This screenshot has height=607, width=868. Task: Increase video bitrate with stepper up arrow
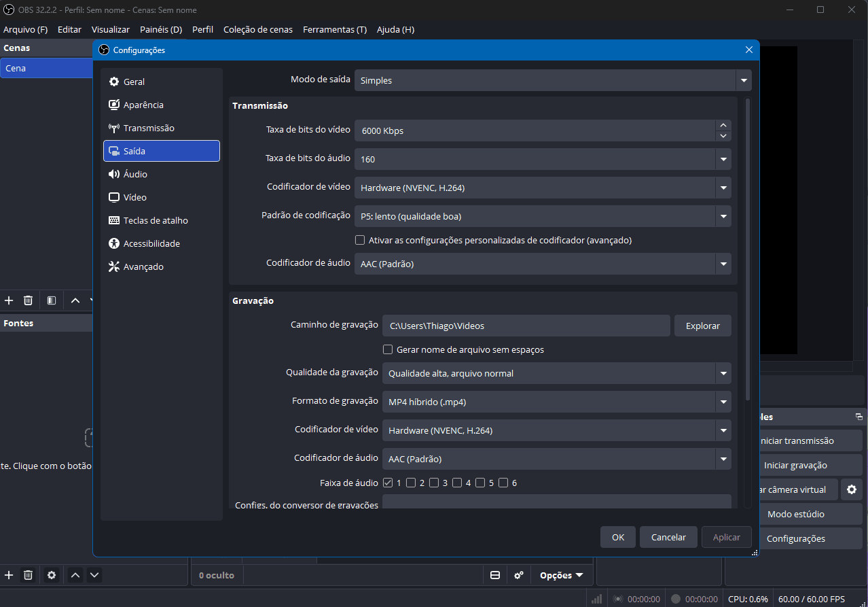(723, 125)
